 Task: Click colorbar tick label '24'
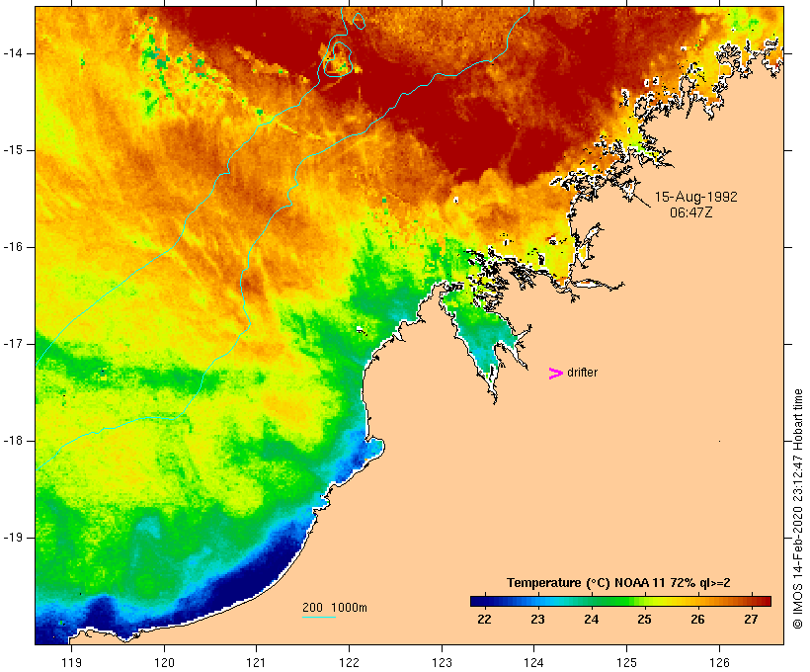[x=591, y=620]
